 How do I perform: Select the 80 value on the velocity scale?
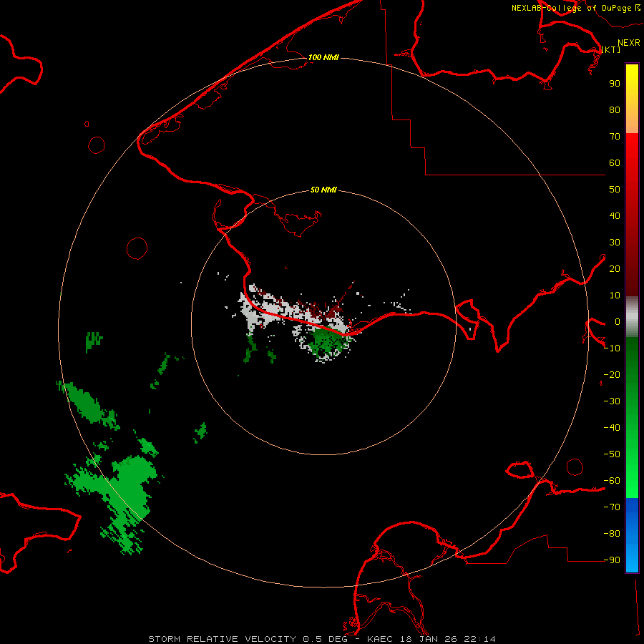(x=615, y=109)
